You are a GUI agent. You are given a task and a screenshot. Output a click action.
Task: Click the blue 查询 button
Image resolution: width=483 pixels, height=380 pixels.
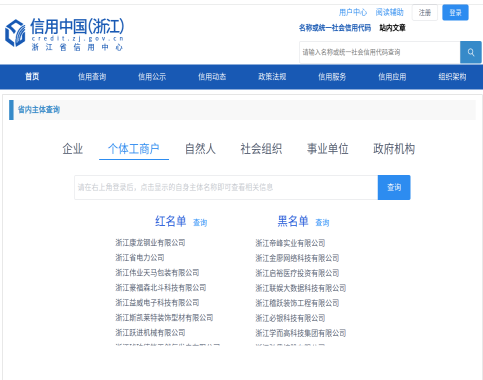[x=394, y=187]
